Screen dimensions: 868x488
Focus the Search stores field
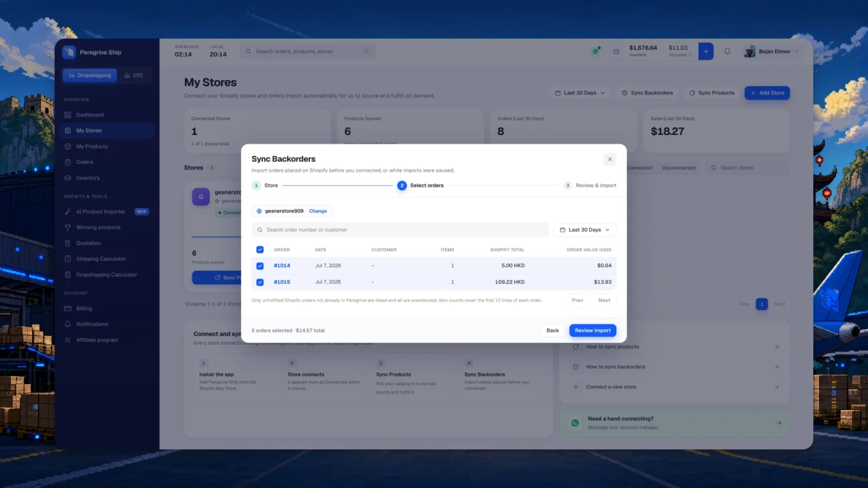point(747,168)
